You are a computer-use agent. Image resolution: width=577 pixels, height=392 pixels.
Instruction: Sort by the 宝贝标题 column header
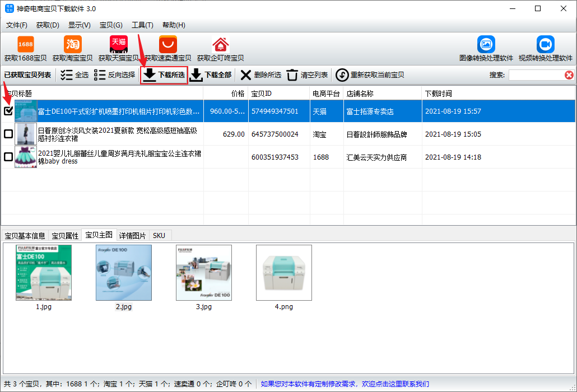tap(103, 94)
